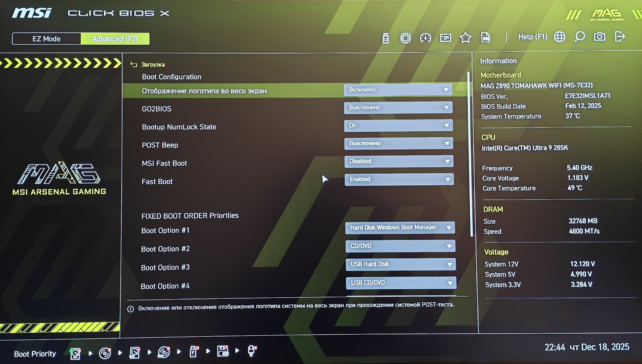Click the BIOS Build Date Feb 12, 2025
Screen dimensions: 642x364
[583, 106]
